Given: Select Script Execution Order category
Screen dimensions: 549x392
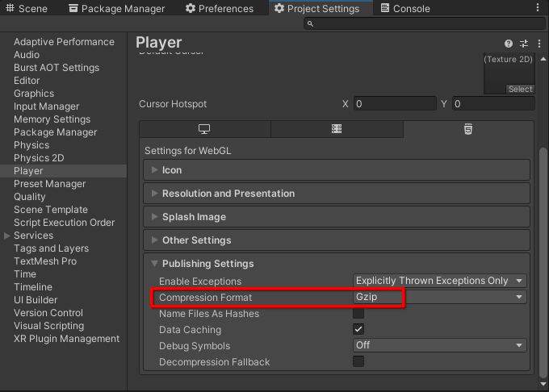Looking at the screenshot, I should pyautogui.click(x=63, y=223).
